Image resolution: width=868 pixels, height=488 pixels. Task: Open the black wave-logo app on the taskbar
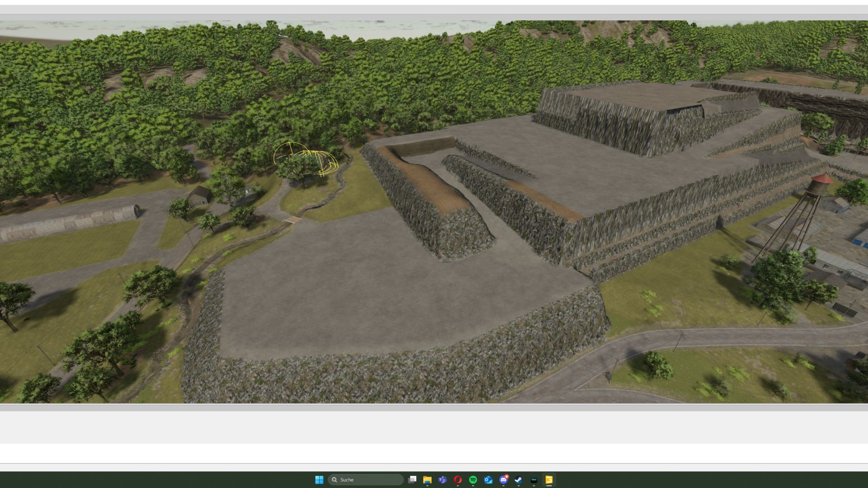(534, 479)
